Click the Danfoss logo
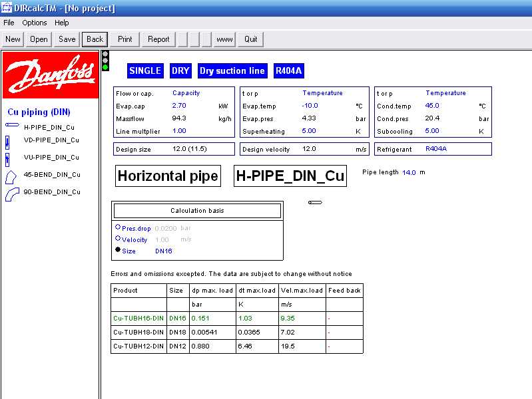This screenshot has height=399, width=532. pyautogui.click(x=51, y=75)
